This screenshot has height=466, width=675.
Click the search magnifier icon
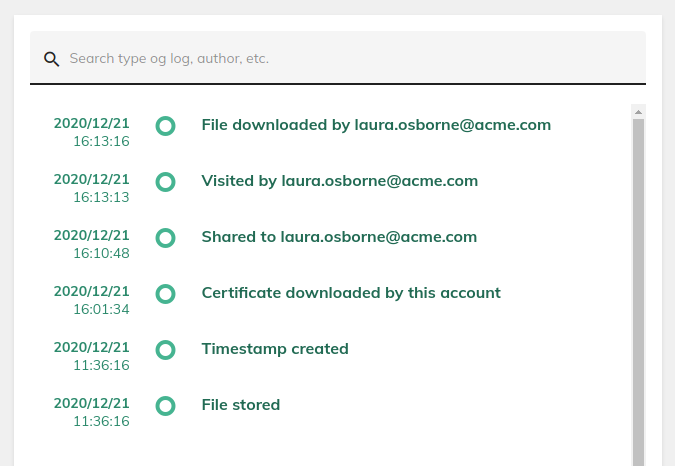(x=51, y=59)
